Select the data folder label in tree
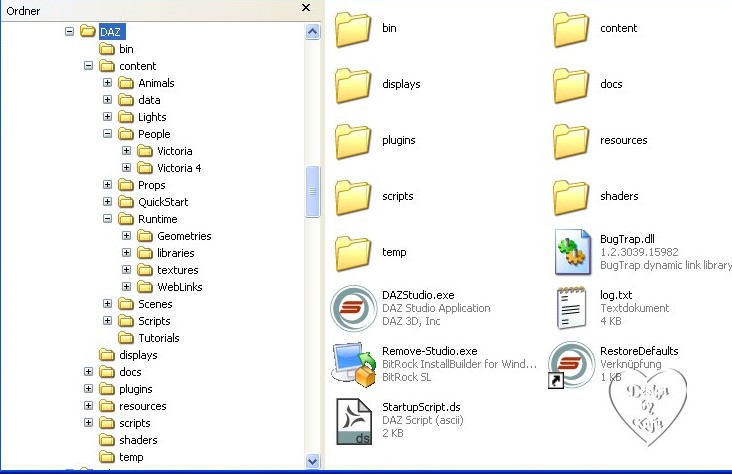 pyautogui.click(x=149, y=100)
